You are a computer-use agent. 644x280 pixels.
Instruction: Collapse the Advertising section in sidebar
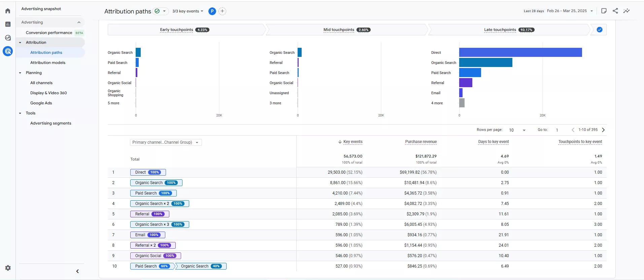(79, 22)
